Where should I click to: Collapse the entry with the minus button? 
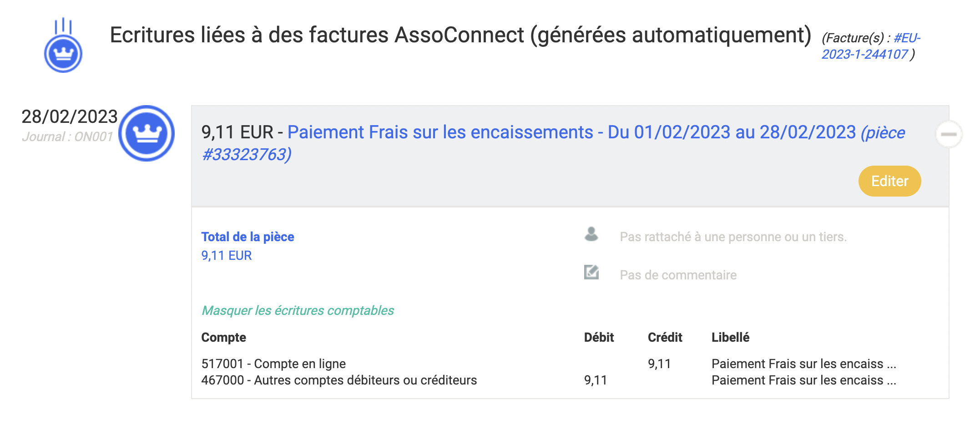(949, 134)
